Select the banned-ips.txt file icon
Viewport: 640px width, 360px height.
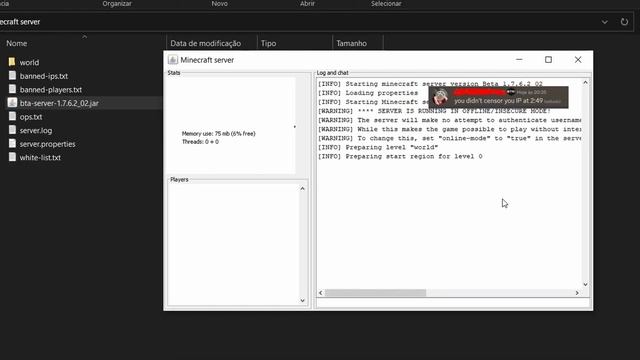12,76
